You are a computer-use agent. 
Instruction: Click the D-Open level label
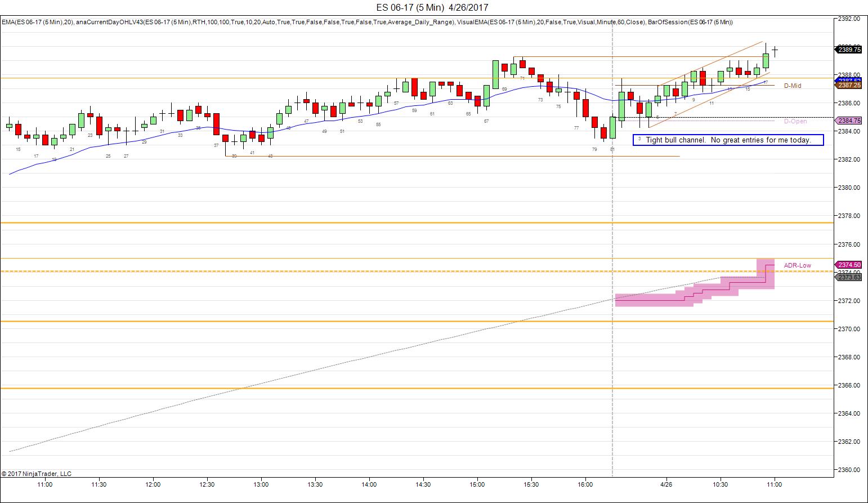click(795, 121)
